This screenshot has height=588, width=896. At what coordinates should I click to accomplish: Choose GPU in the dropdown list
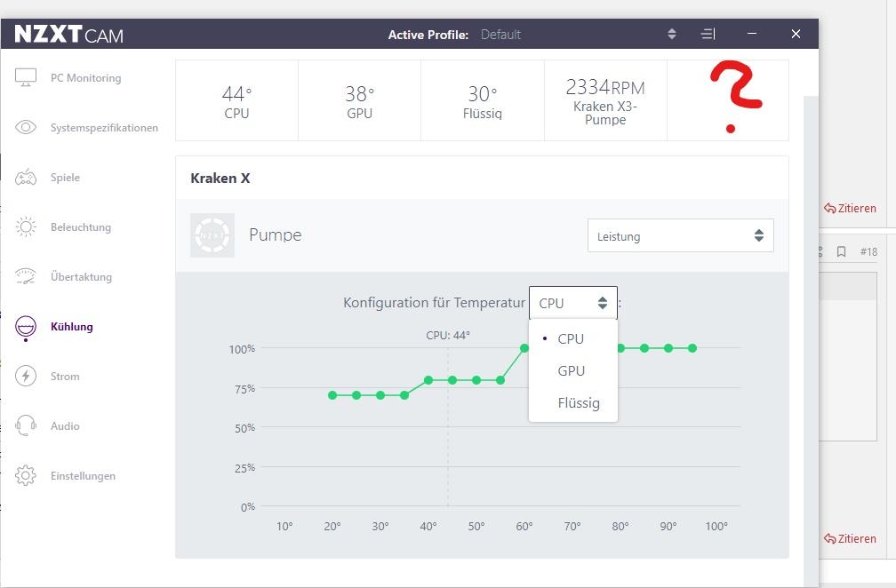(x=572, y=370)
